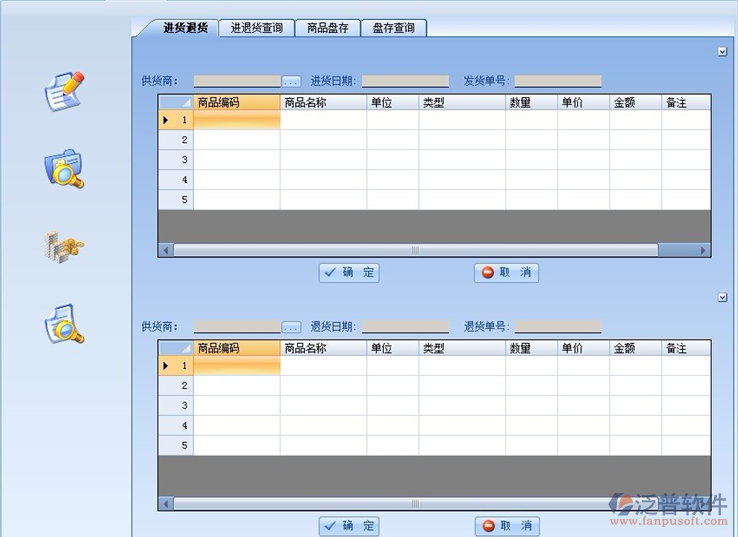
Task: Select 单价 column header in upper grid
Action: (584, 103)
